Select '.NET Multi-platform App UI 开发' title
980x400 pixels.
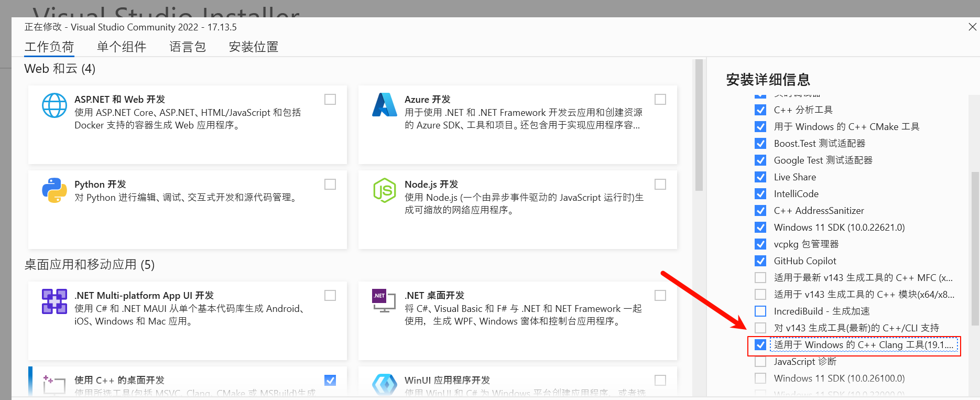pos(144,296)
